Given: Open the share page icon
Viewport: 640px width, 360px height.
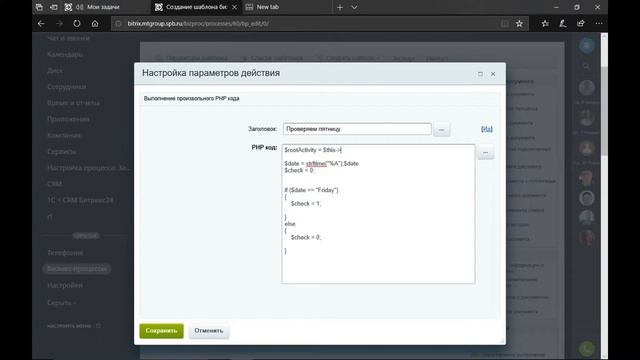Looking at the screenshot, I should click(581, 24).
